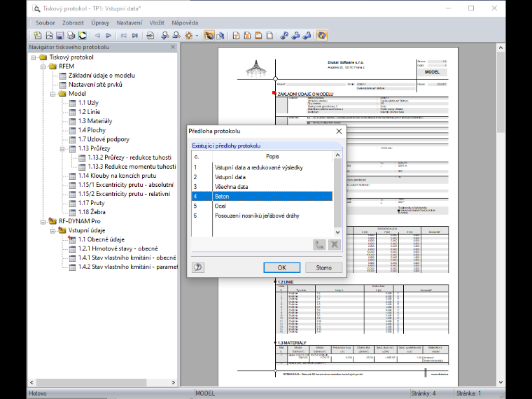Click the zoom in magnifier icon
Screen dimensions: 532x399
pyautogui.click(x=165, y=35)
